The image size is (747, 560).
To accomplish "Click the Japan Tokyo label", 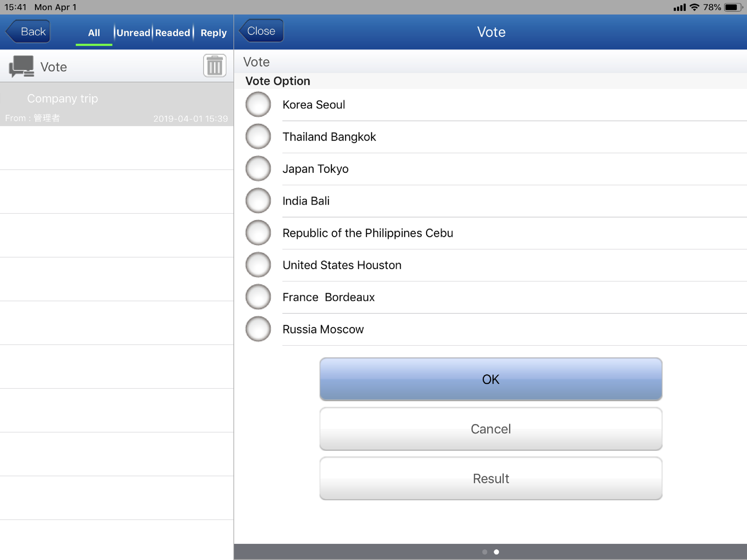I will click(x=316, y=169).
